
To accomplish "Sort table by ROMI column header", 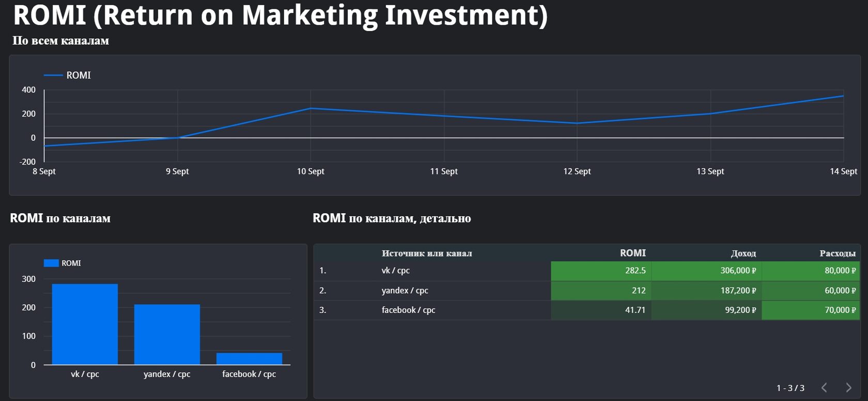I will [633, 253].
